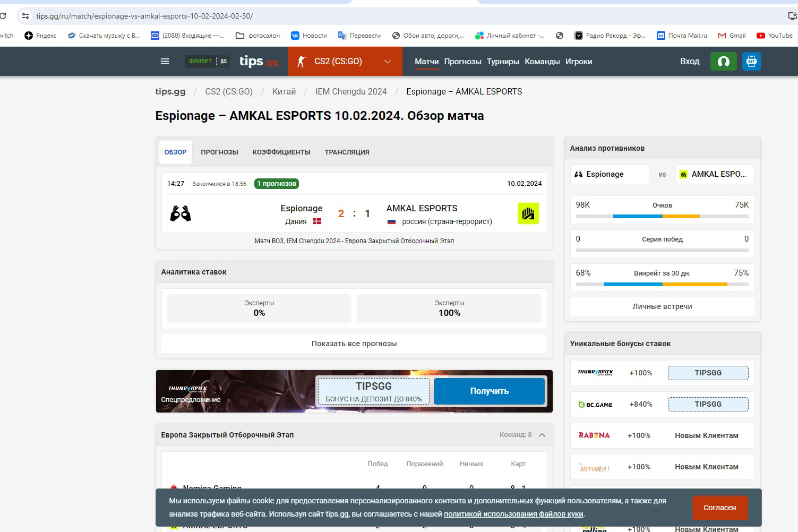
Task: Switch to the ПРОГНОЗЫ tab
Action: [x=219, y=152]
